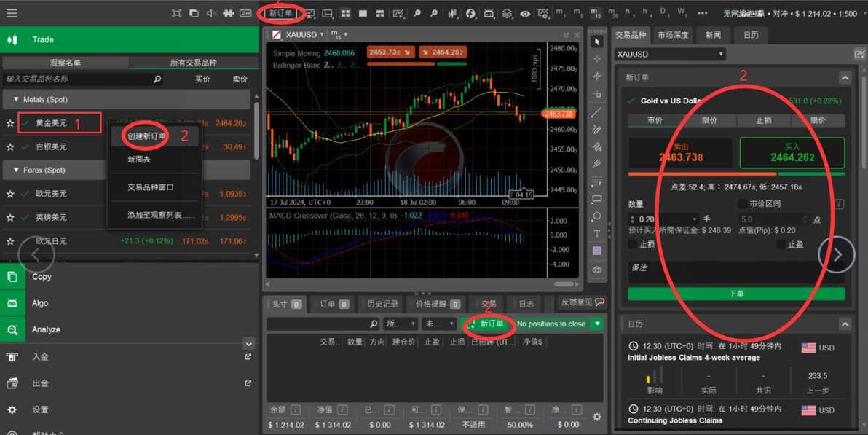Viewport: 868px width, 435px height.
Task: Select 交易品种窗口 from context menu
Action: [151, 187]
